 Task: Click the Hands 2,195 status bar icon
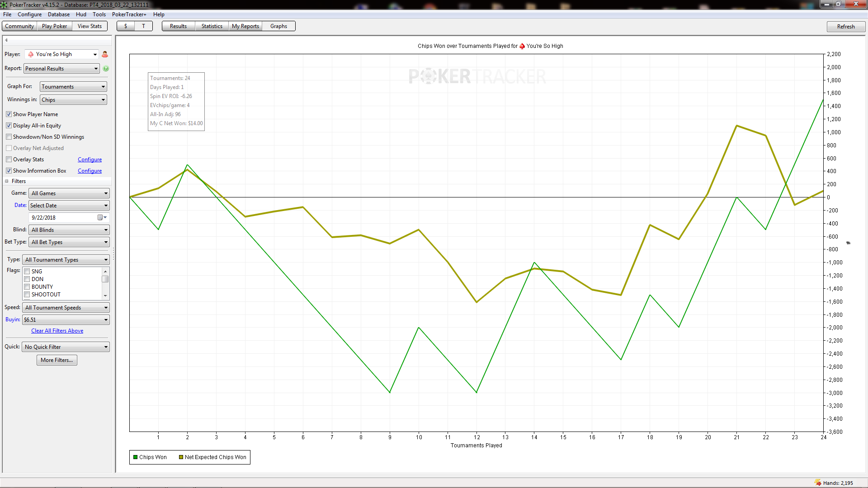tap(818, 483)
